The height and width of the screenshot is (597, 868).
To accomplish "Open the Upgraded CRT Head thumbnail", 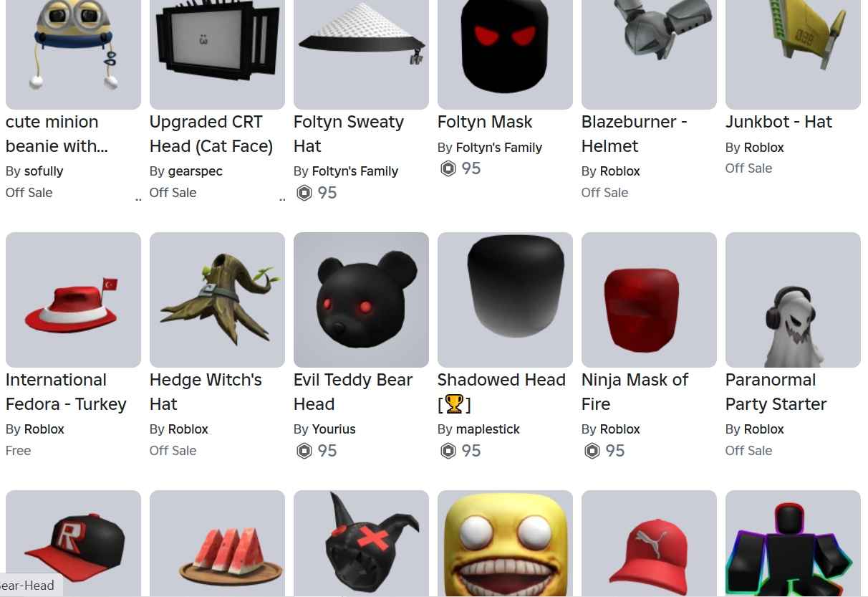I will point(217,54).
